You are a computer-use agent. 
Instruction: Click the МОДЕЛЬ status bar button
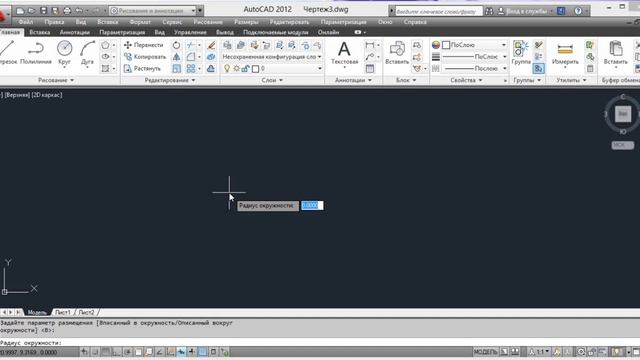coord(485,351)
